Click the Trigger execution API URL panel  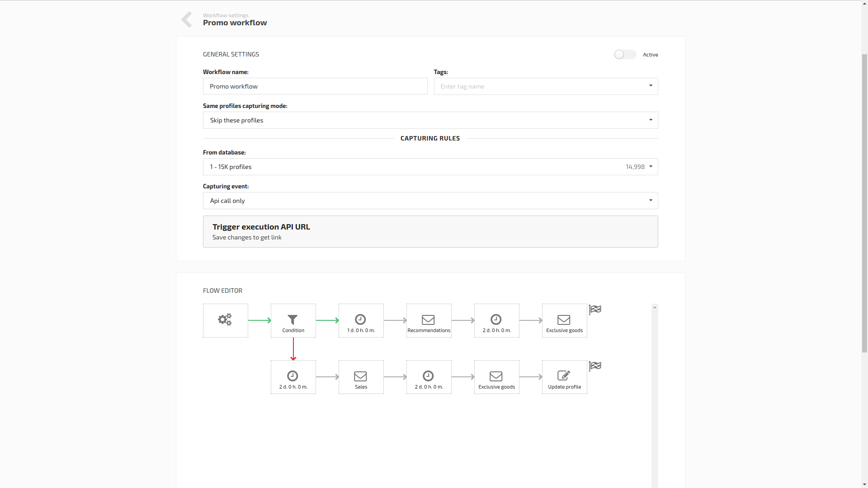coord(430,231)
